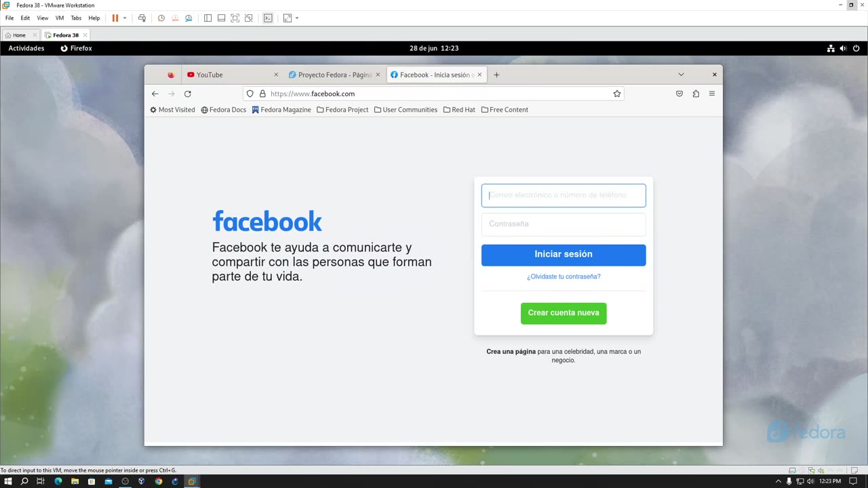Revert the VM to its snapshot

tap(175, 18)
